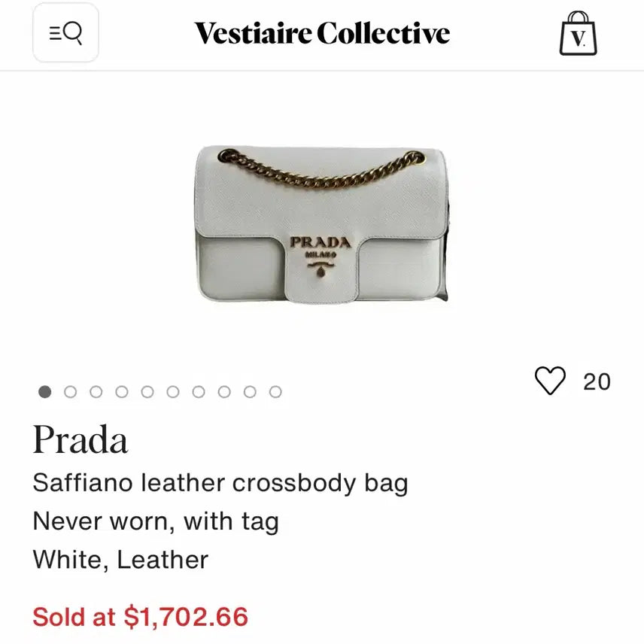View the seventh image via its dot
644x644 pixels.
[x=199, y=392]
